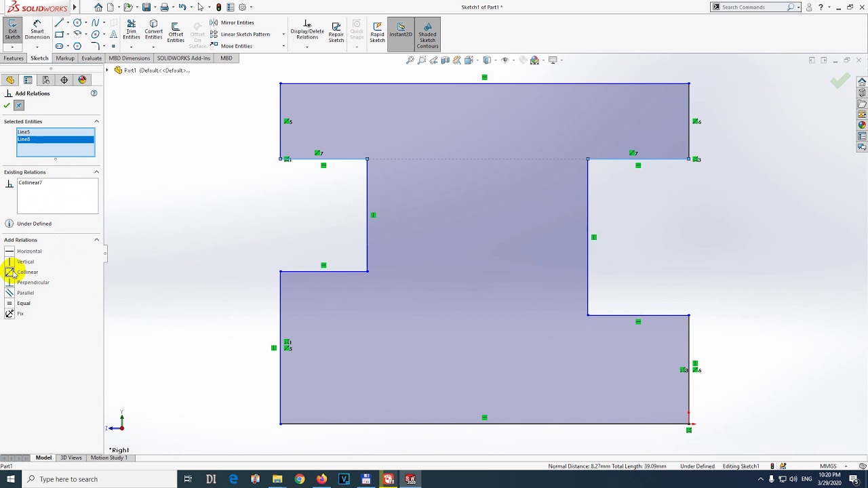Screen dimensions: 868x488
Task: Collapse the Selected Entities section
Action: click(x=96, y=121)
